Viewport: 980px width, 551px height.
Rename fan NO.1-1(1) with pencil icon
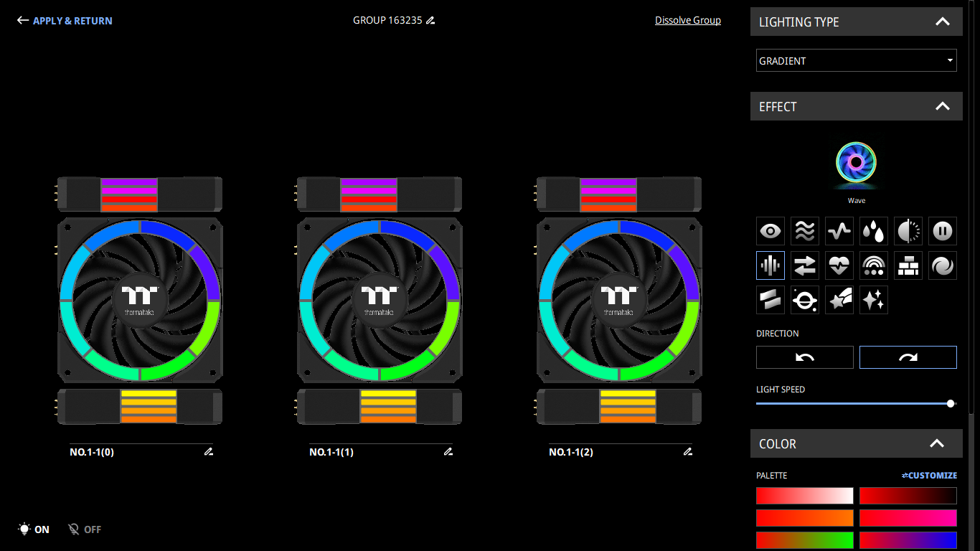click(448, 452)
